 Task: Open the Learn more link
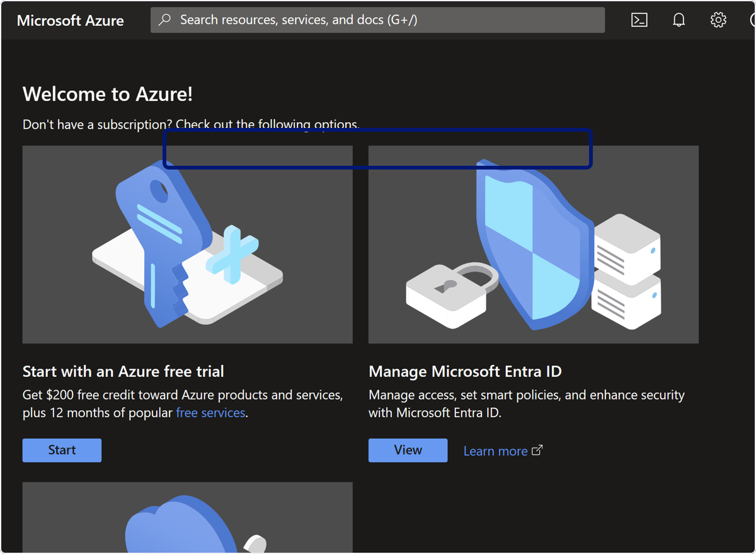[x=495, y=451]
